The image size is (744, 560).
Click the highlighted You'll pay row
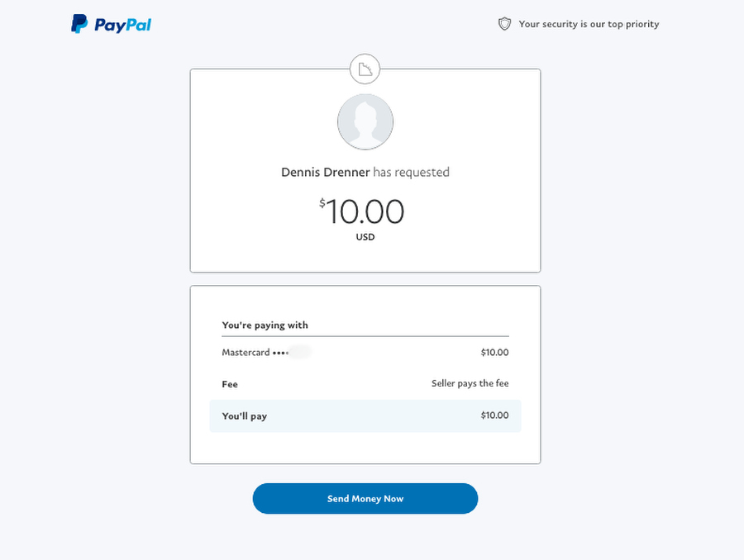tap(365, 415)
